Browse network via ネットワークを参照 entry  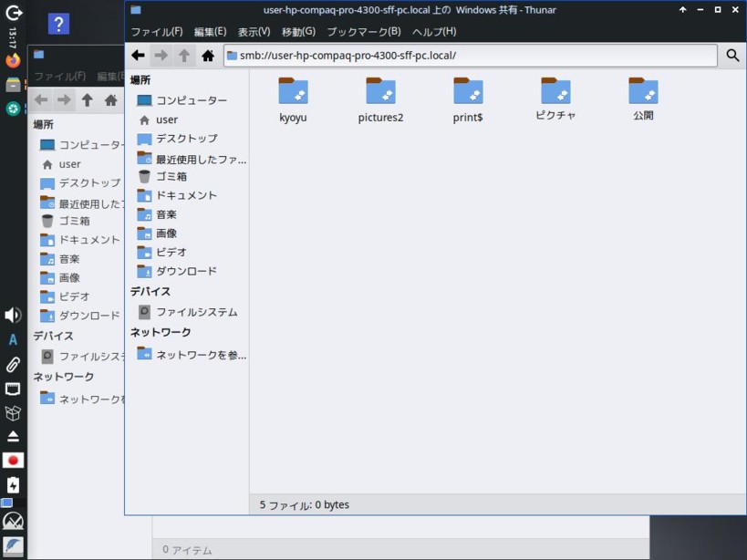[x=200, y=355]
